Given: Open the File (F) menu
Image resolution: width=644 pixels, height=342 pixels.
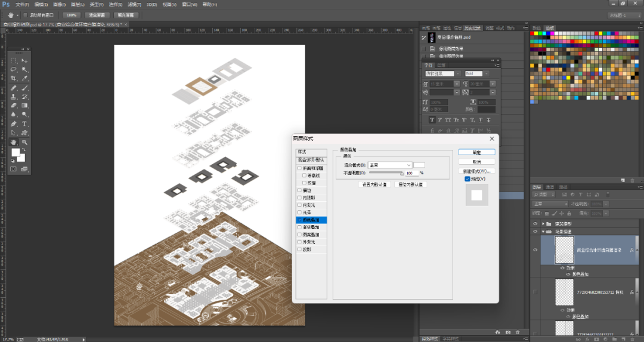Looking at the screenshot, I should (x=22, y=5).
